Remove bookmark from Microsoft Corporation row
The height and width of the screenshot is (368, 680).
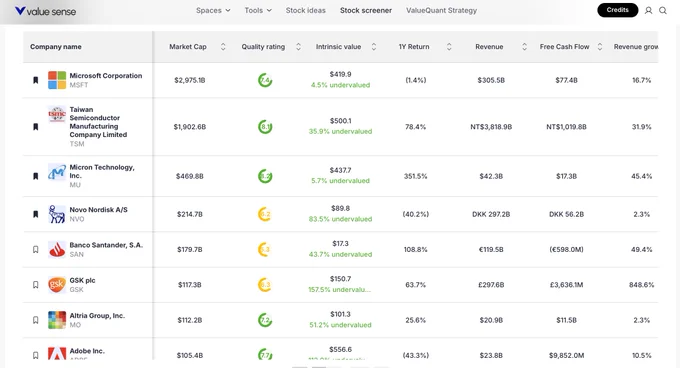tap(36, 80)
